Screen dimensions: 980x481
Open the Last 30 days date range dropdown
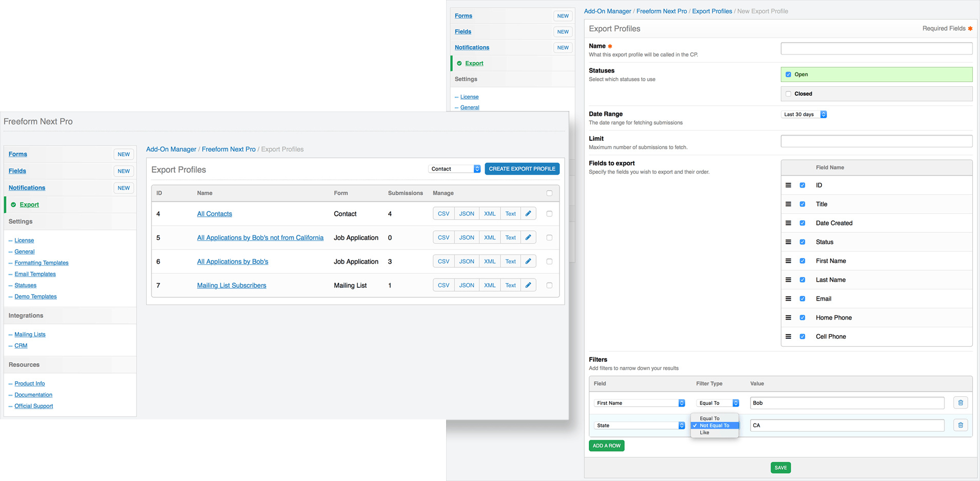point(804,114)
